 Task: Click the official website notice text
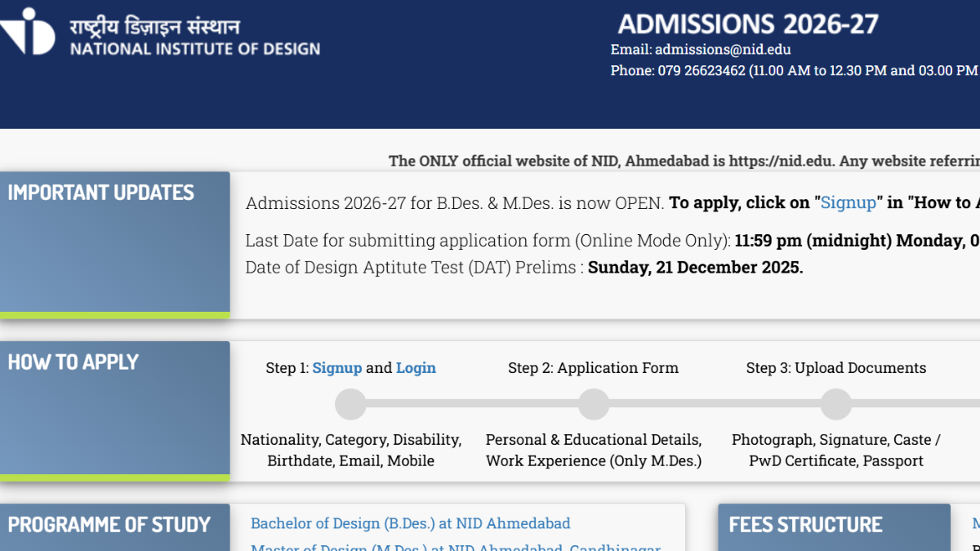684,161
